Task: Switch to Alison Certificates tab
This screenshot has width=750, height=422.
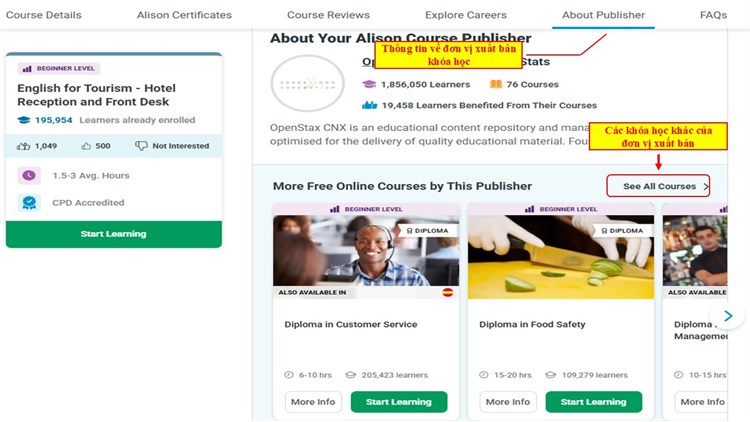Action: [x=183, y=15]
